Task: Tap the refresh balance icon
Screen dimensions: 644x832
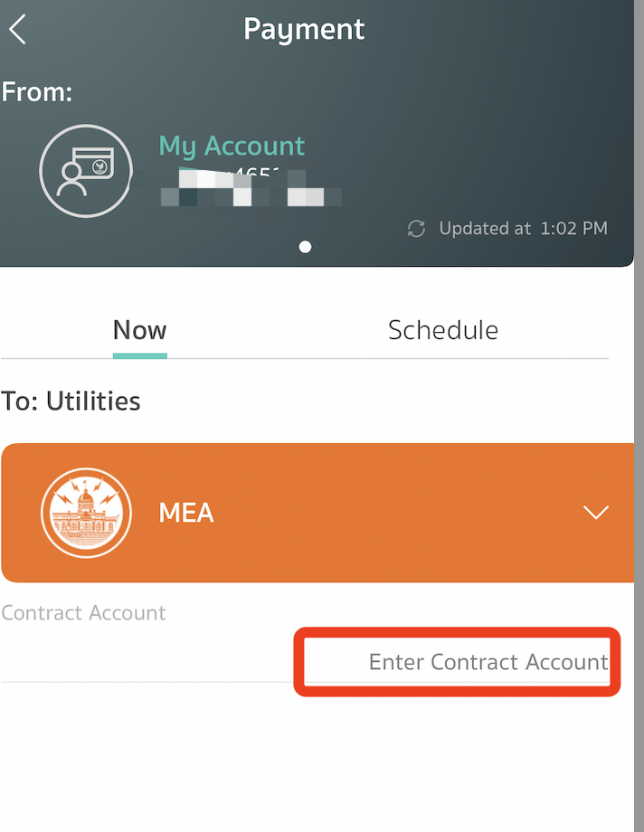Action: 416,229
